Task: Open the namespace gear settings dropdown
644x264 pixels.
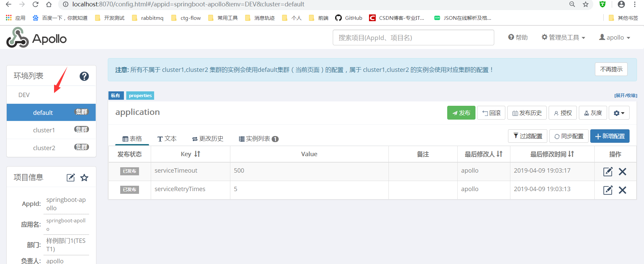Action: tap(619, 113)
